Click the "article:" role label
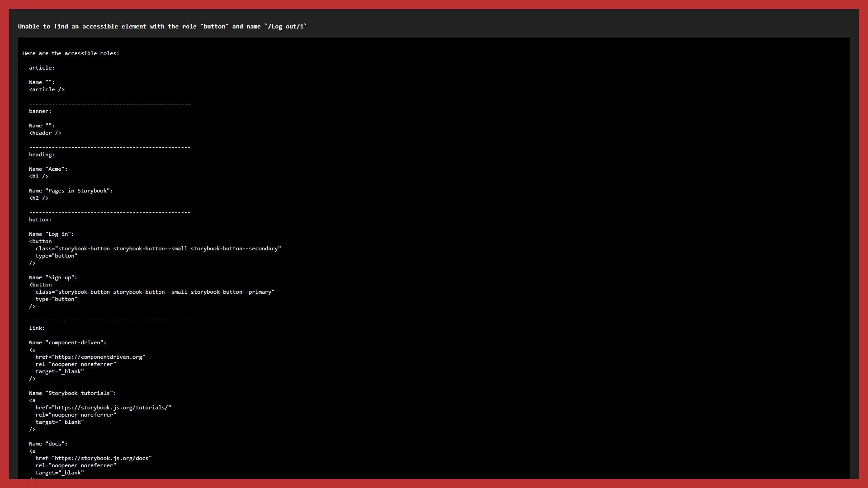Viewport: 868px width, 488px height. 42,68
